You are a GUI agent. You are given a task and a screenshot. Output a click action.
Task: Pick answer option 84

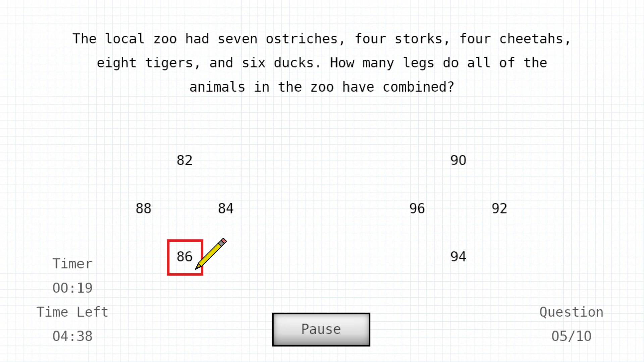pos(226,208)
